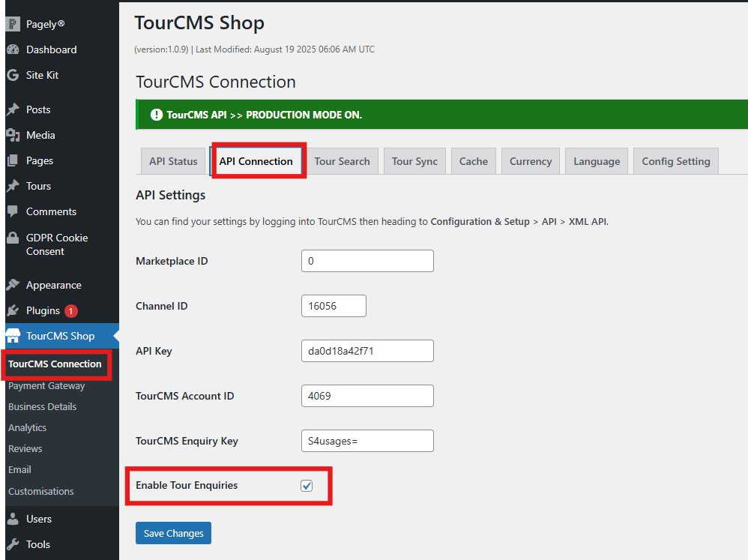The height and width of the screenshot is (560, 748).
Task: Open the Business Details submenu page
Action: click(x=42, y=406)
